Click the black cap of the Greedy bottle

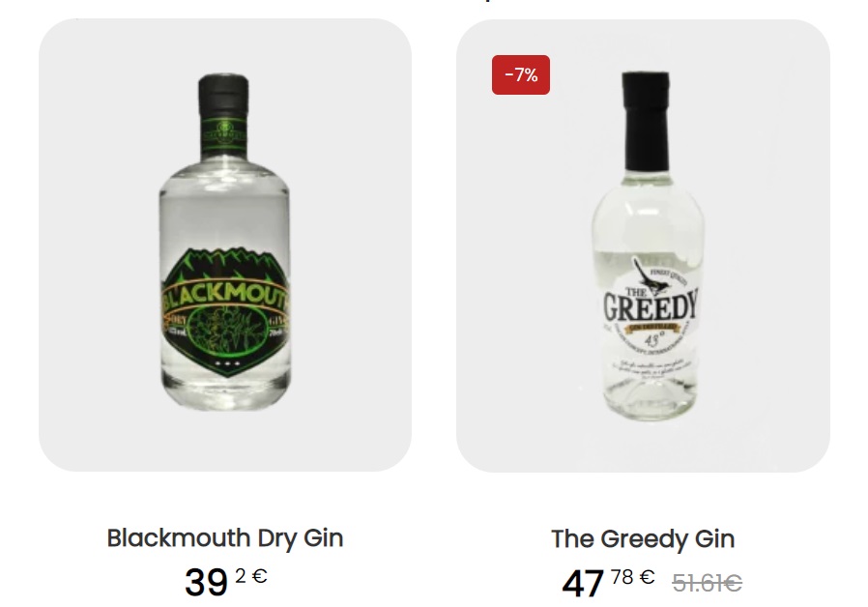tap(646, 120)
